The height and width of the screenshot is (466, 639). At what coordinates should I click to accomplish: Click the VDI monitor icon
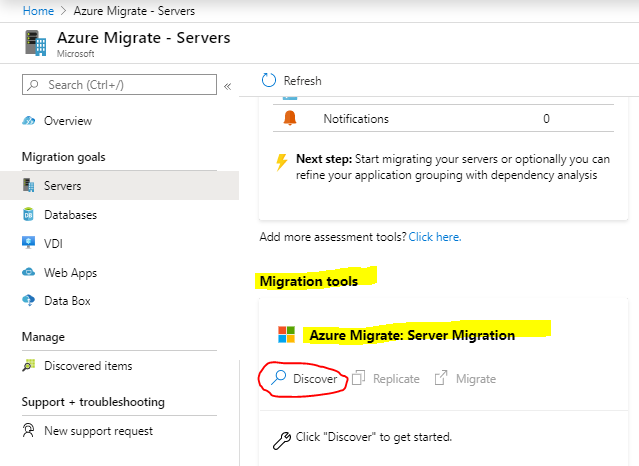tap(29, 243)
